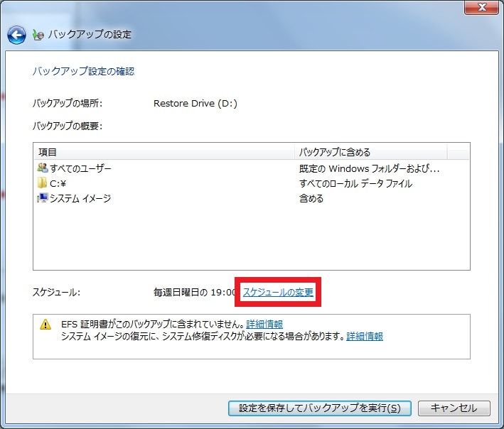Open 詳細情報 link for system repair disc

point(365,336)
